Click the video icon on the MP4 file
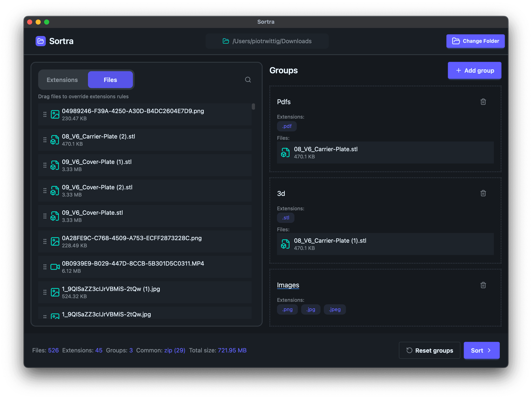Screen dimensions: 532x399 tap(55, 267)
